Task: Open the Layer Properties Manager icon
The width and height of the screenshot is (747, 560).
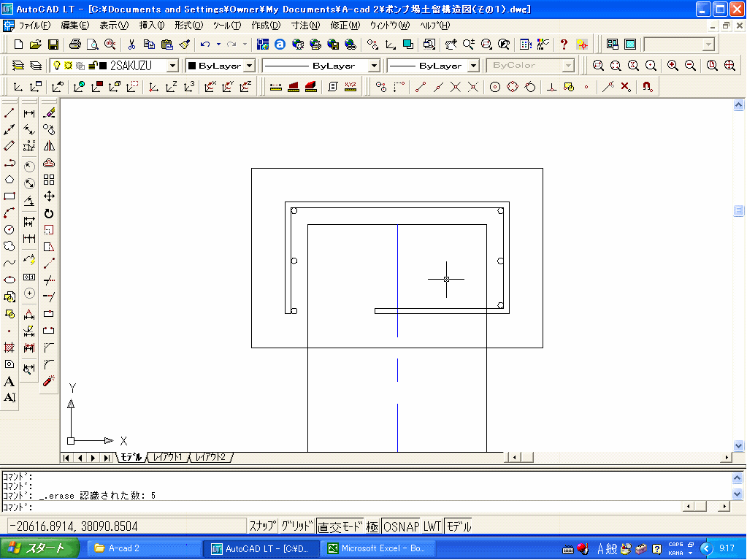Action: (x=18, y=65)
